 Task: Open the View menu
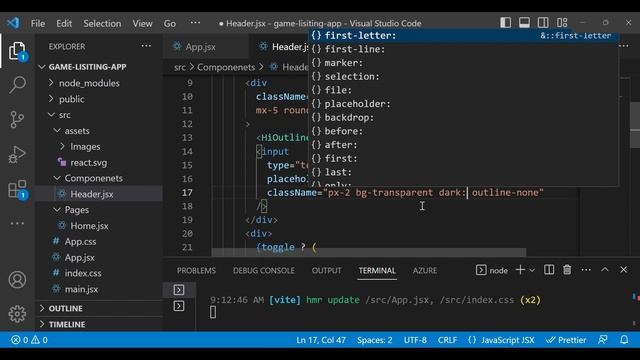[142, 23]
